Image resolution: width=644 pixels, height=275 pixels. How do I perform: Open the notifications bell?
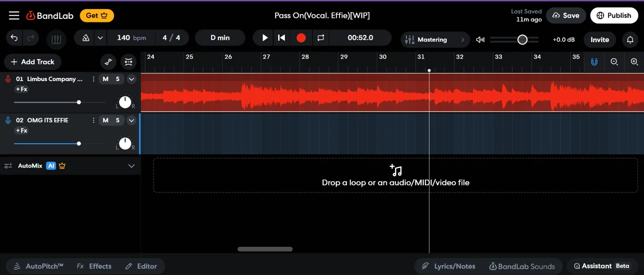pyautogui.click(x=630, y=39)
